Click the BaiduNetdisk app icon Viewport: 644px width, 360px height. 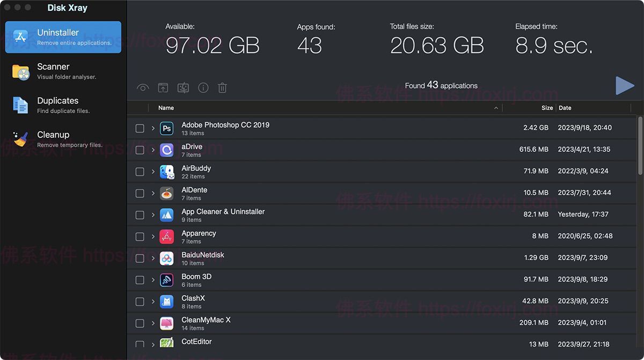166,259
